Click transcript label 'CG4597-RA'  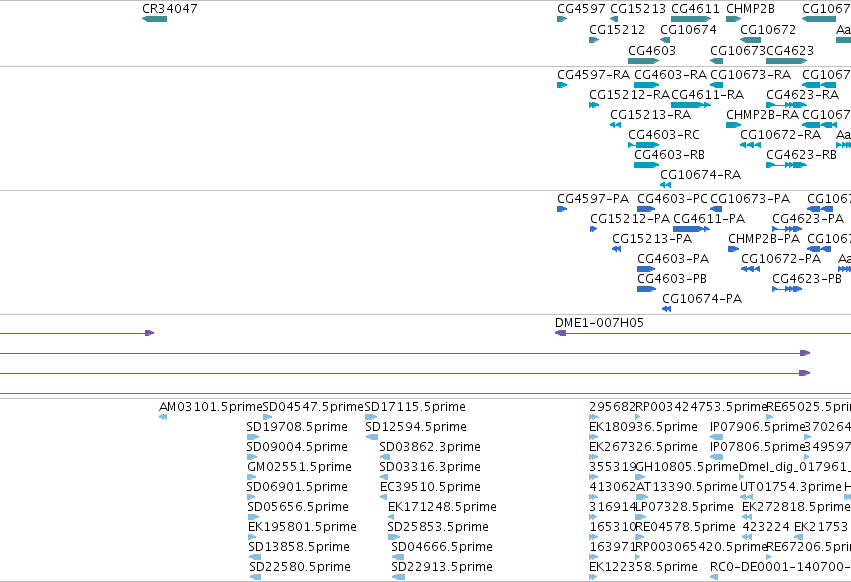coord(594,74)
